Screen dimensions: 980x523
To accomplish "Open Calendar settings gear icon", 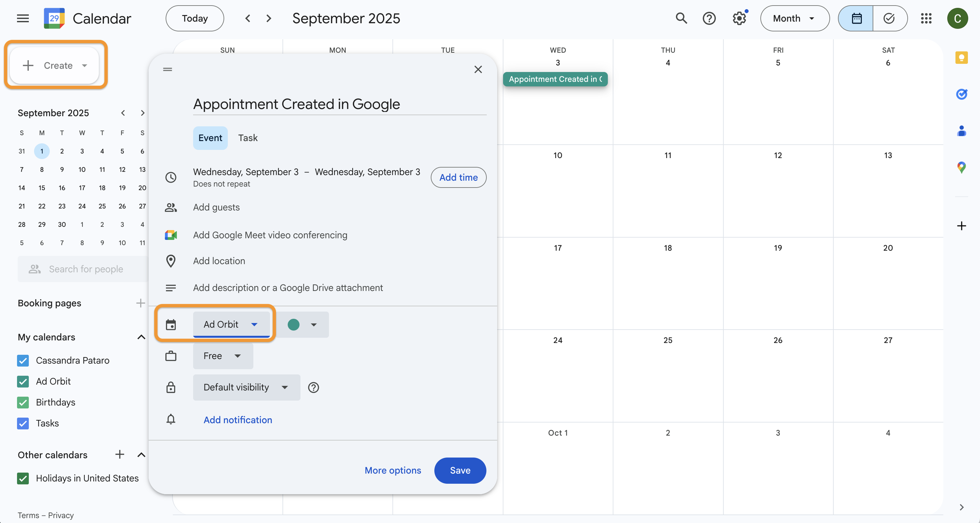I will pos(739,18).
